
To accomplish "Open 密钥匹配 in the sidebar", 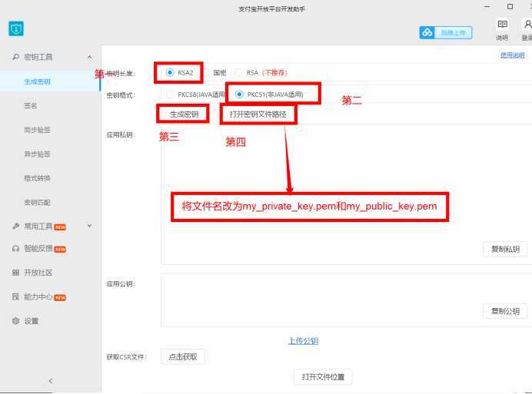I will click(x=38, y=203).
